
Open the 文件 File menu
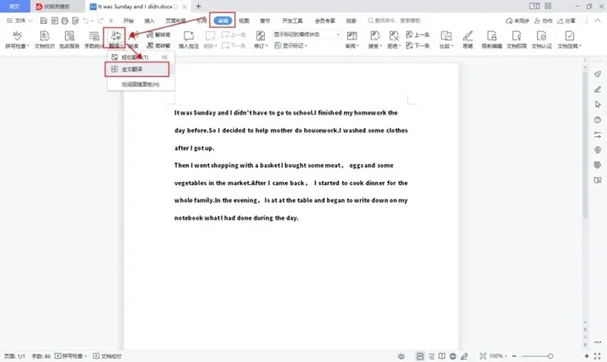19,21
